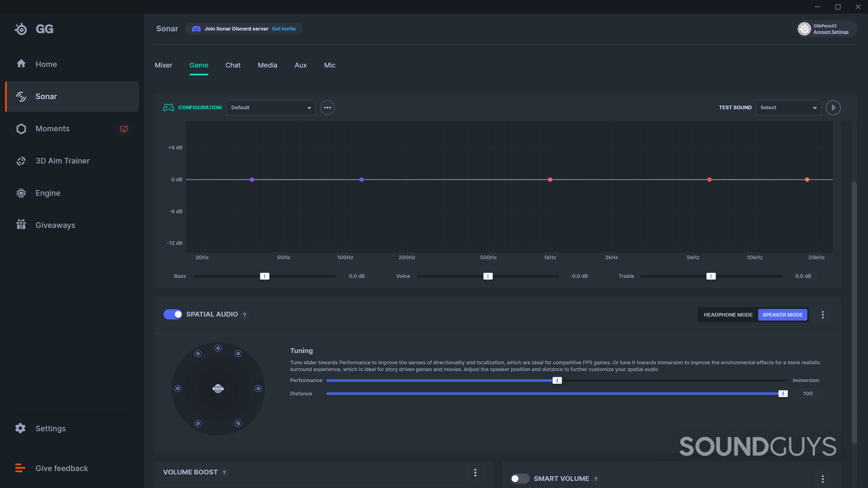Click the Give feedback orange icon
Viewport: 868px width, 488px height.
click(x=20, y=468)
